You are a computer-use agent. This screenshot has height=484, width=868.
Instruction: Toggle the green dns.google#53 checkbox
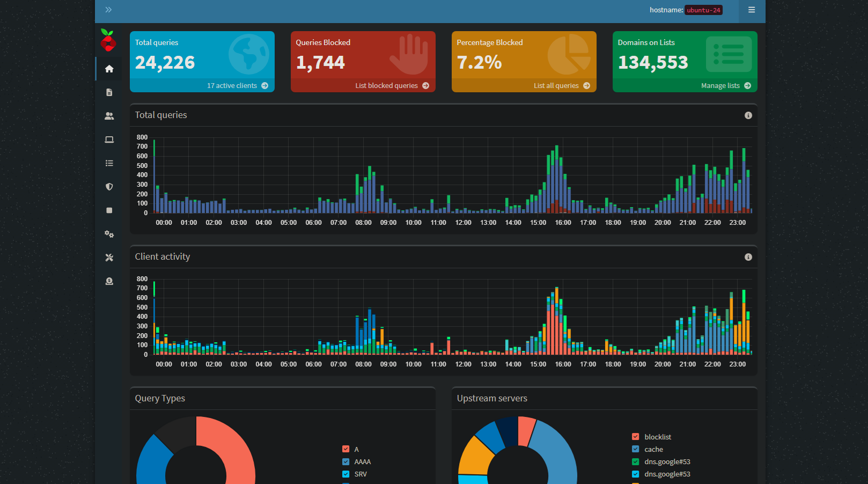[x=635, y=461]
